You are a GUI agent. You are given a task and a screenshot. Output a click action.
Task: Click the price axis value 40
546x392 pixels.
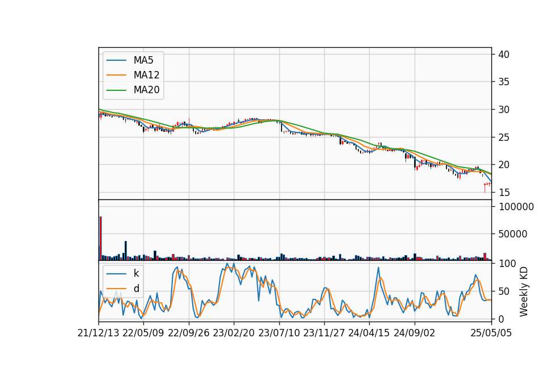pos(504,55)
